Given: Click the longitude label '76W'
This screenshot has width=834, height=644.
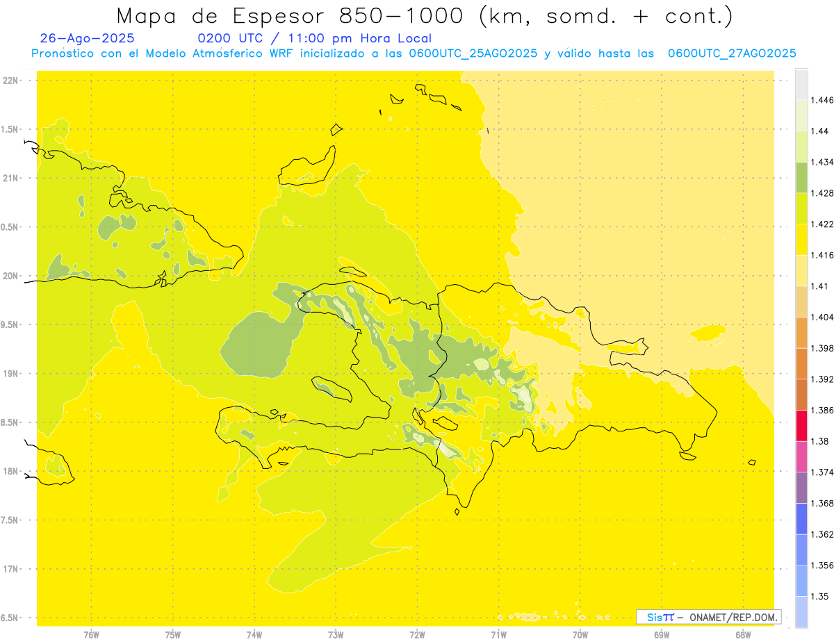Looking at the screenshot, I should pos(91,634).
